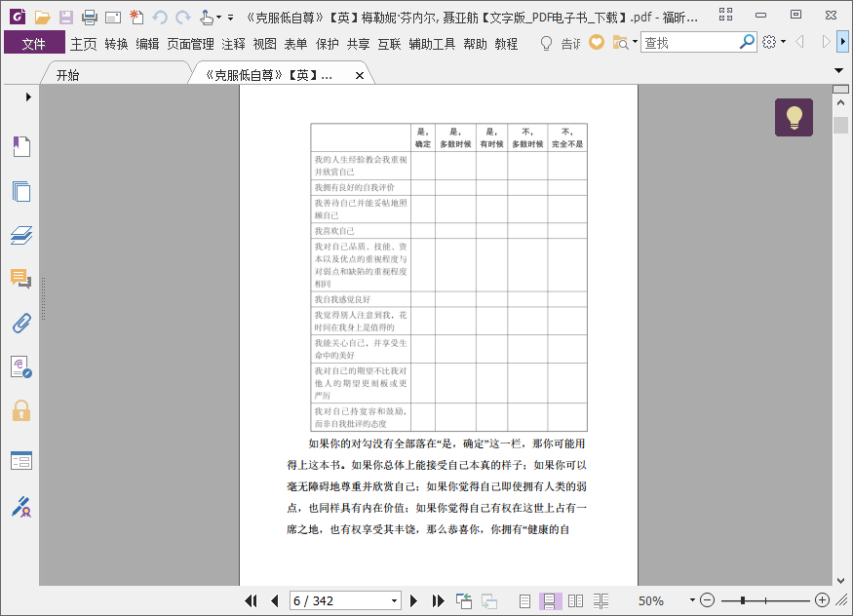Open the hand tool dropdown arrow
Viewport: 853px width, 616px height.
tap(218, 18)
